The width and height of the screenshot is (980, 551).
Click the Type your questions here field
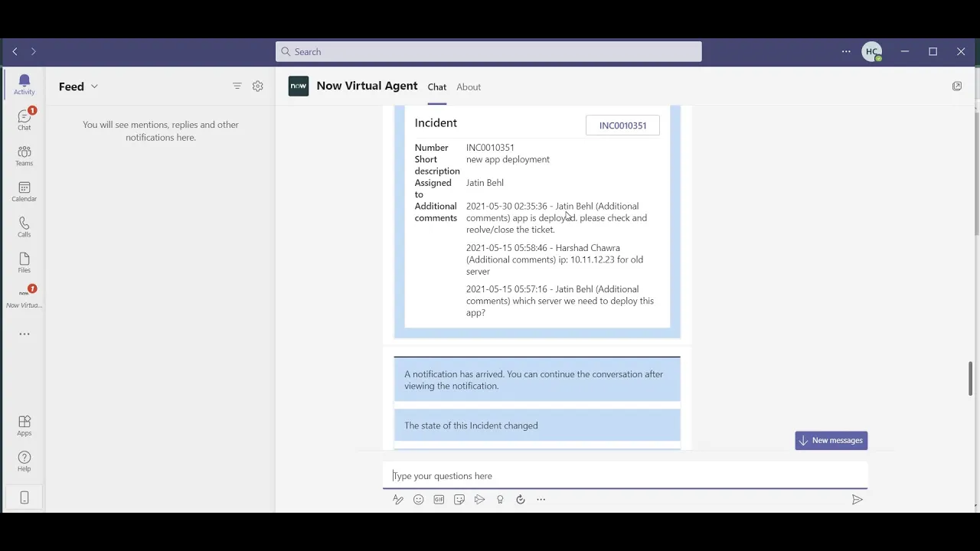coord(625,476)
